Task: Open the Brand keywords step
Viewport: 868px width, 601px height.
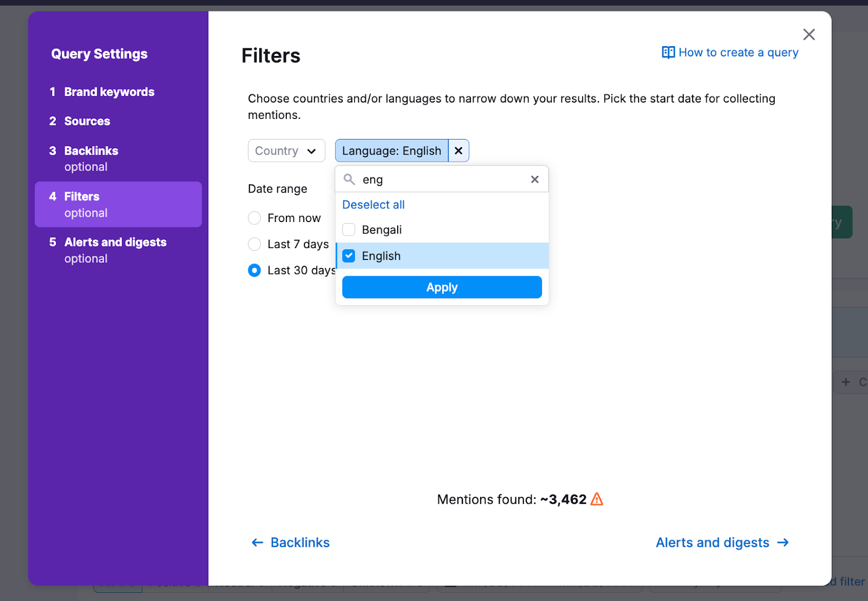Action: [x=108, y=92]
